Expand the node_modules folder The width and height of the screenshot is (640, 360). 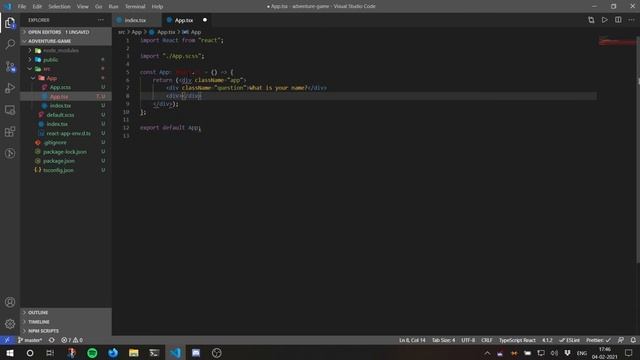[x=60, y=51]
